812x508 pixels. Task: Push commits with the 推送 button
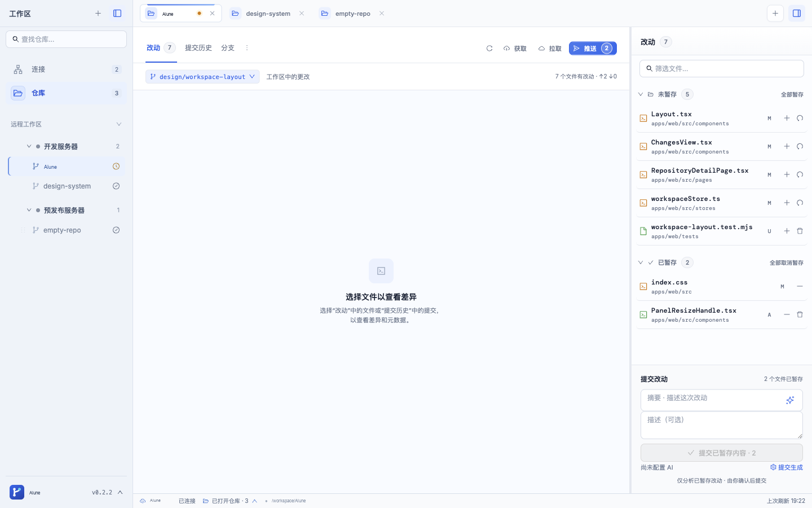593,49
